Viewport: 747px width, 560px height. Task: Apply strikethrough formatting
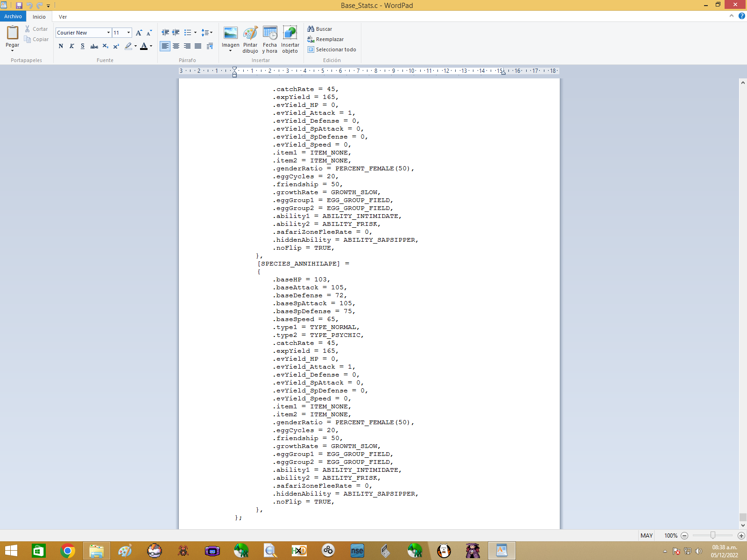click(x=94, y=46)
